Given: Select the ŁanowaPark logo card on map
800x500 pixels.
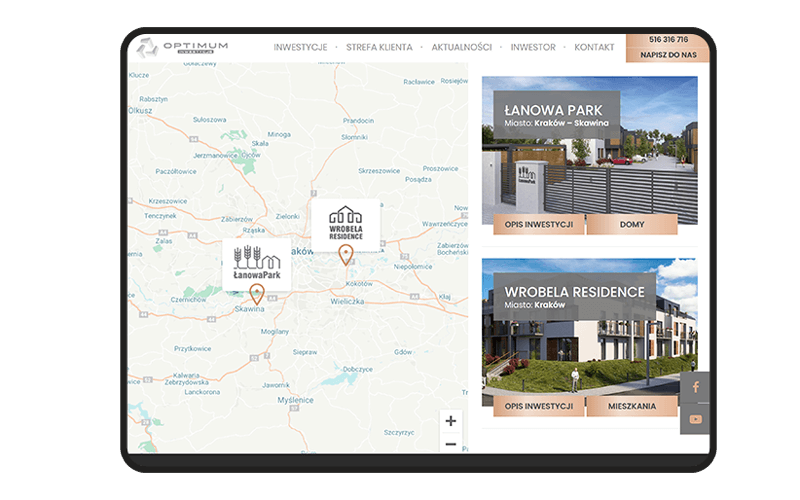Looking at the screenshot, I should pyautogui.click(x=257, y=264).
